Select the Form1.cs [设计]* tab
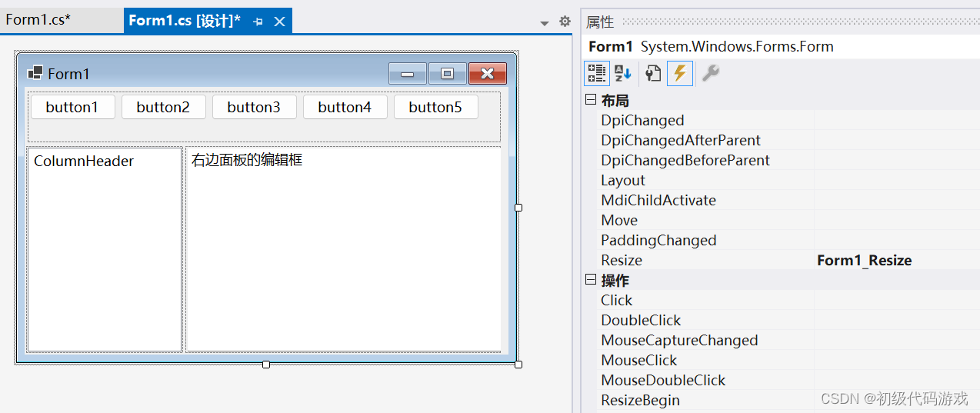980x413 pixels. (185, 21)
